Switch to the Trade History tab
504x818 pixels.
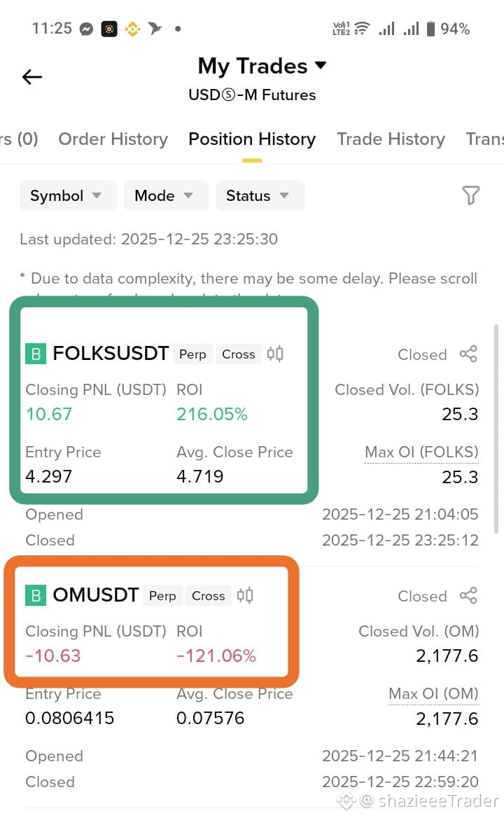pyautogui.click(x=391, y=139)
